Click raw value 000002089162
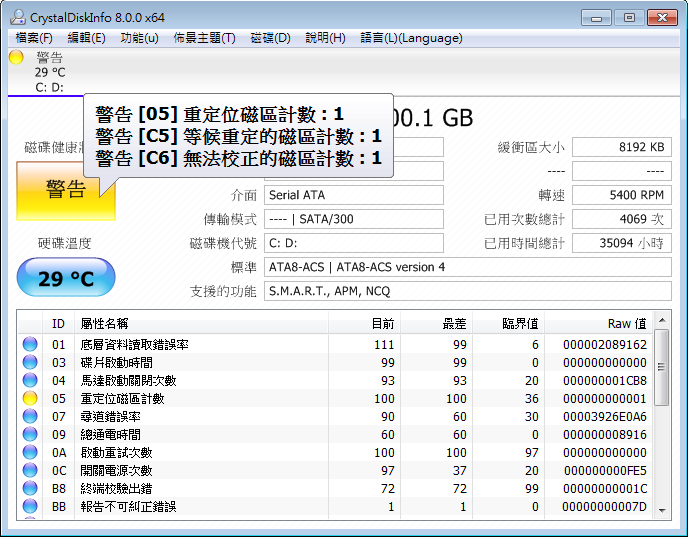The image size is (688, 539). click(605, 345)
